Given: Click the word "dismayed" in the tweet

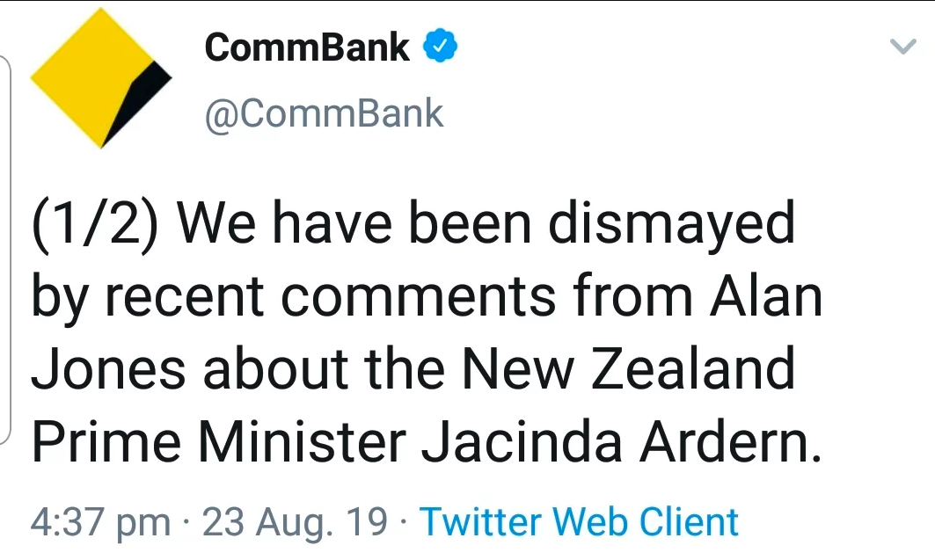Looking at the screenshot, I should click(x=672, y=225).
